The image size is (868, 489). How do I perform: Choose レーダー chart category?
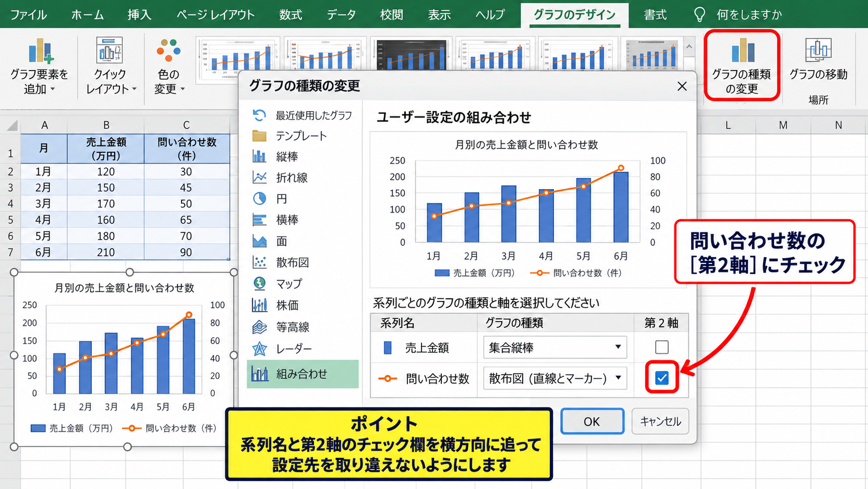coord(302,349)
